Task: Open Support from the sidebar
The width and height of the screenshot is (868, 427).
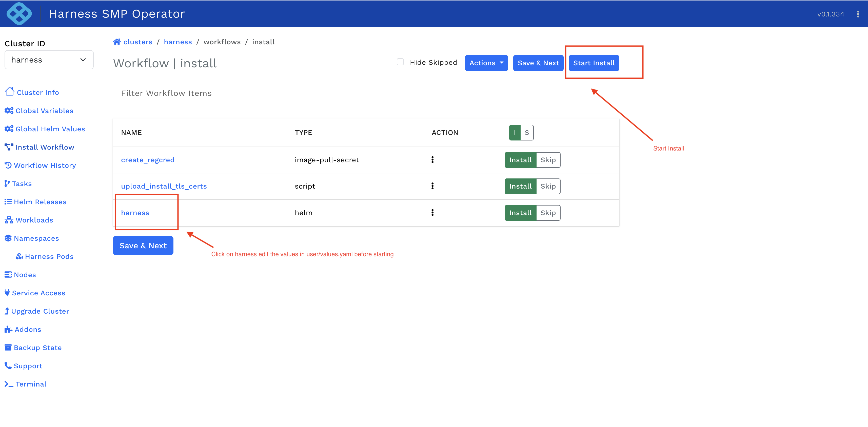Action: (x=28, y=366)
